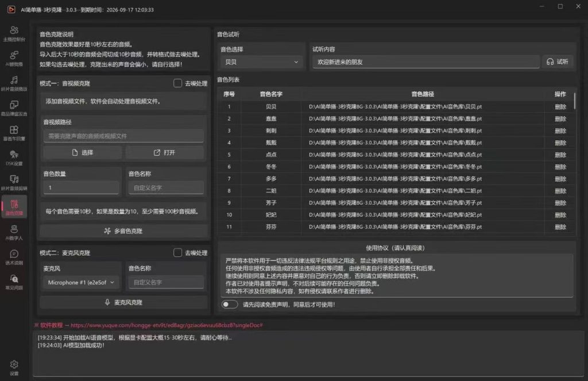Delete voice row 9 芳子
Screen dimensions: 588x381
point(560,203)
